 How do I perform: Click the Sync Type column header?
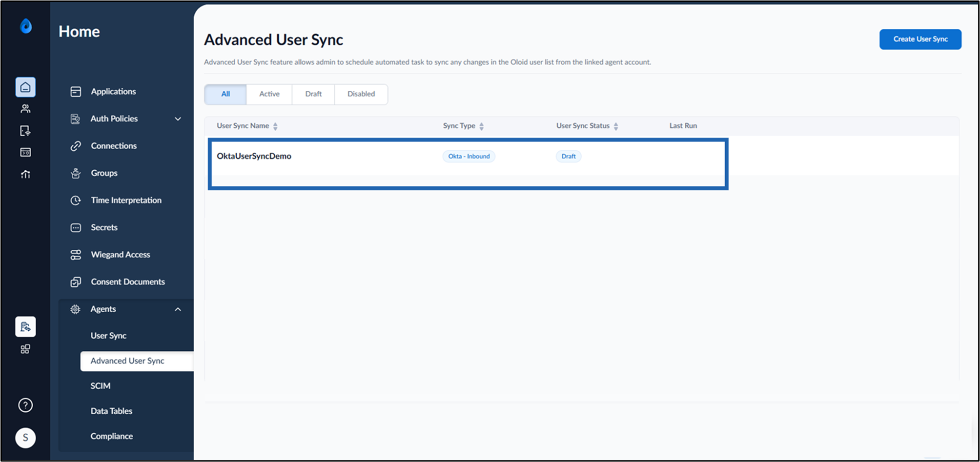[459, 126]
